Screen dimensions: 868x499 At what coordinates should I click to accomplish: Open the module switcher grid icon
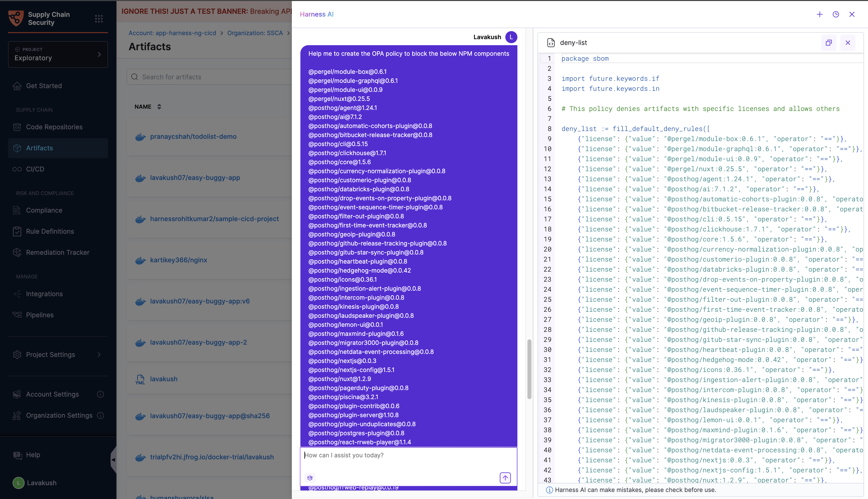(x=99, y=19)
